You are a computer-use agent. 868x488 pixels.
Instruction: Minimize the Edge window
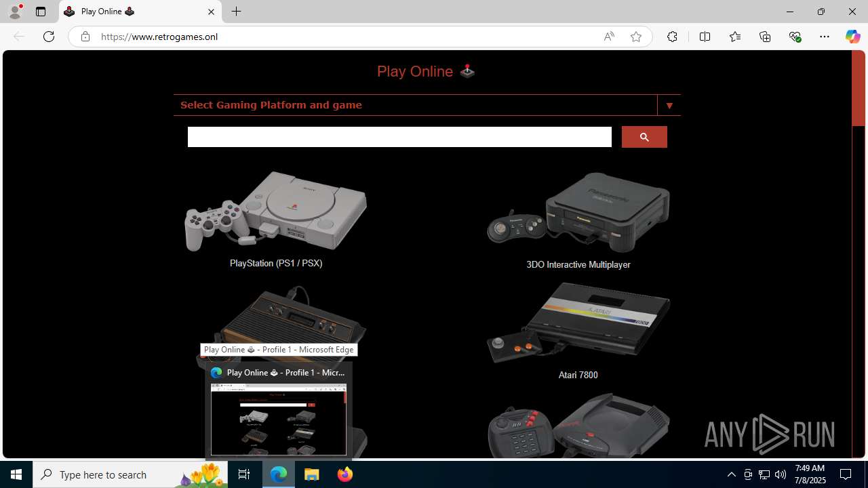coord(790,12)
